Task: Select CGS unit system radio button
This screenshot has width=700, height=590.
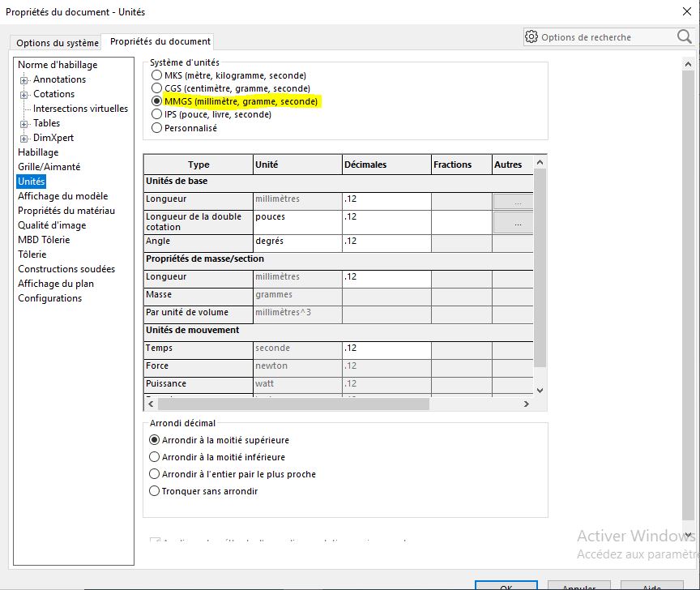Action: tap(156, 88)
